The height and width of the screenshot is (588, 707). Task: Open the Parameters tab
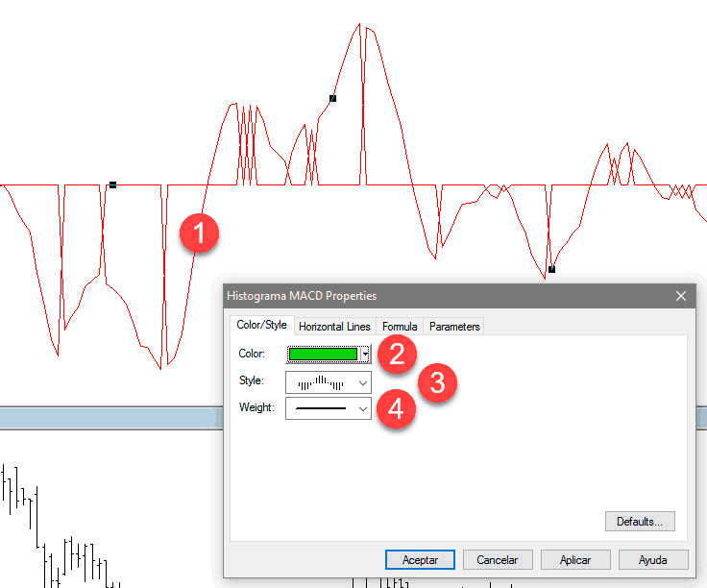(x=454, y=327)
